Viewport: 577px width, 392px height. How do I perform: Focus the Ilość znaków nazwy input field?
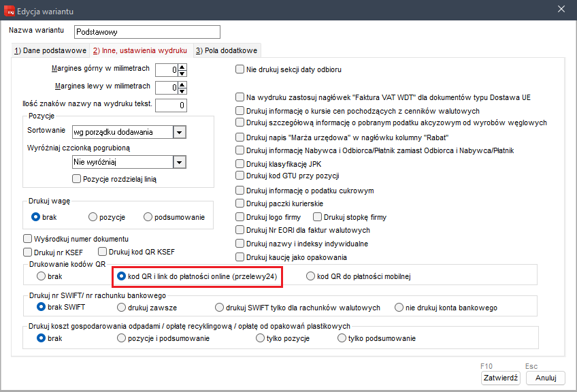pos(171,105)
